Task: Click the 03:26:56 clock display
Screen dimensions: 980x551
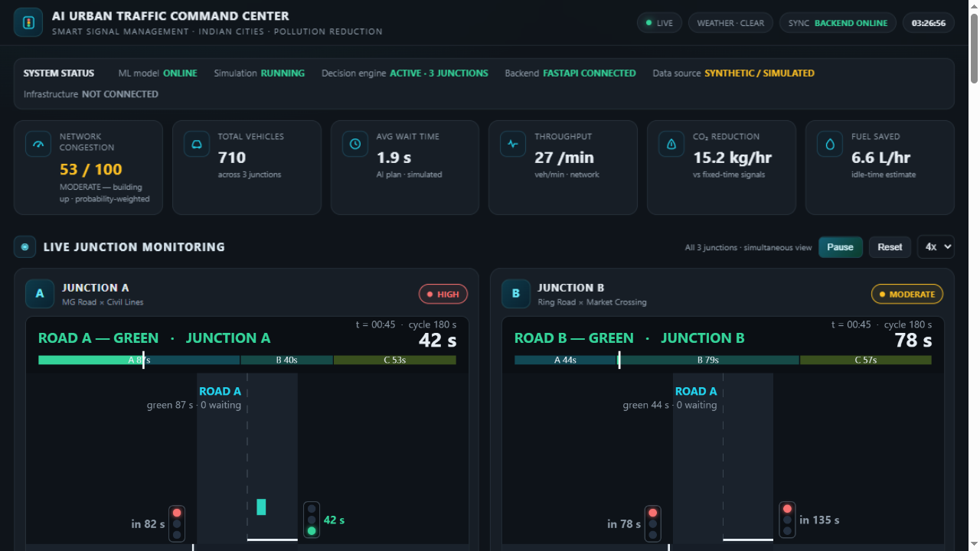Action: point(928,23)
